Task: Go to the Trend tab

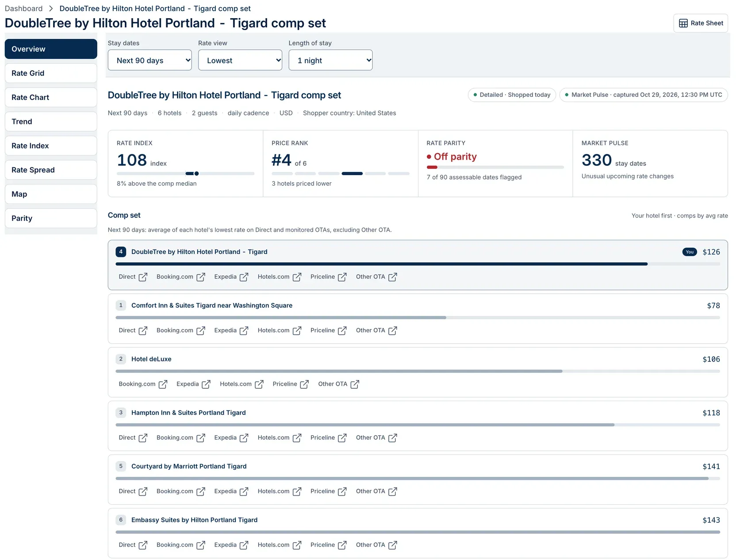Action: [51, 122]
